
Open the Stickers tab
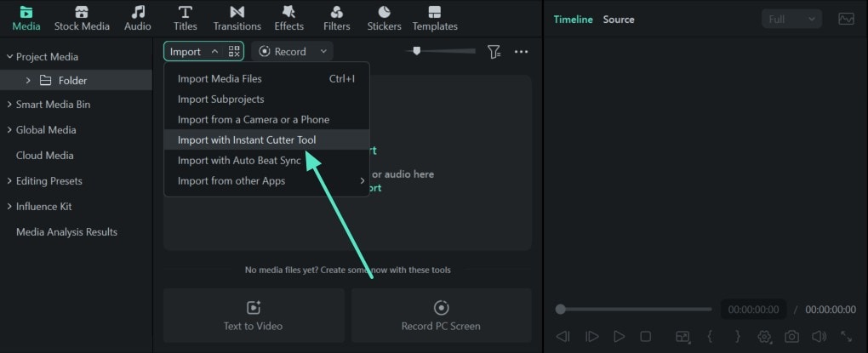pyautogui.click(x=384, y=19)
